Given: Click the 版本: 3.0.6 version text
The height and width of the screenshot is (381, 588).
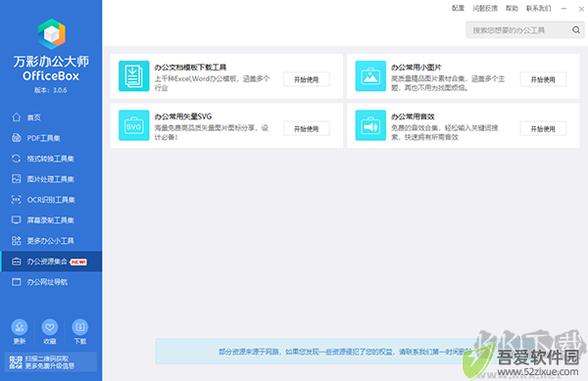Looking at the screenshot, I should point(51,90).
